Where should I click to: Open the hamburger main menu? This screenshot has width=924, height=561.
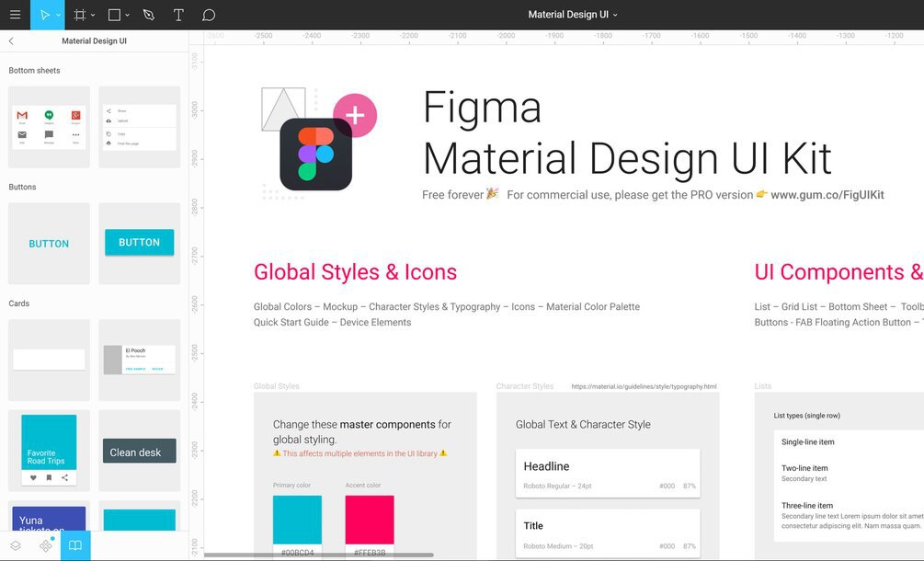pos(16,15)
